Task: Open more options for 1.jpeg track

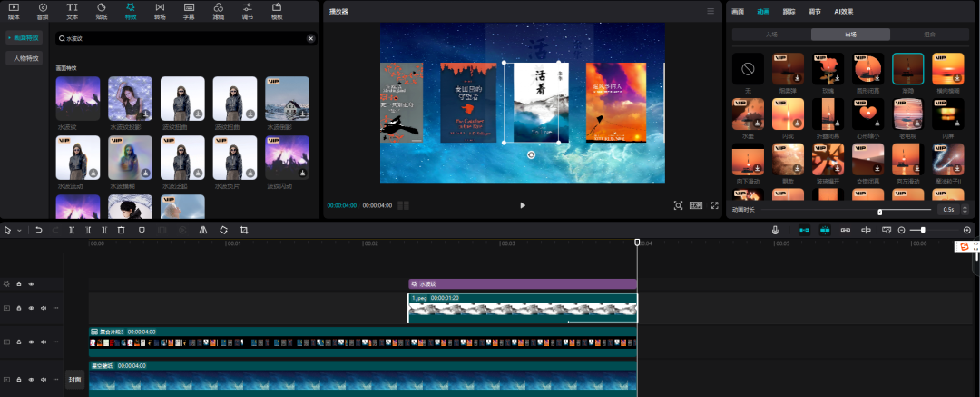Action: [55, 308]
